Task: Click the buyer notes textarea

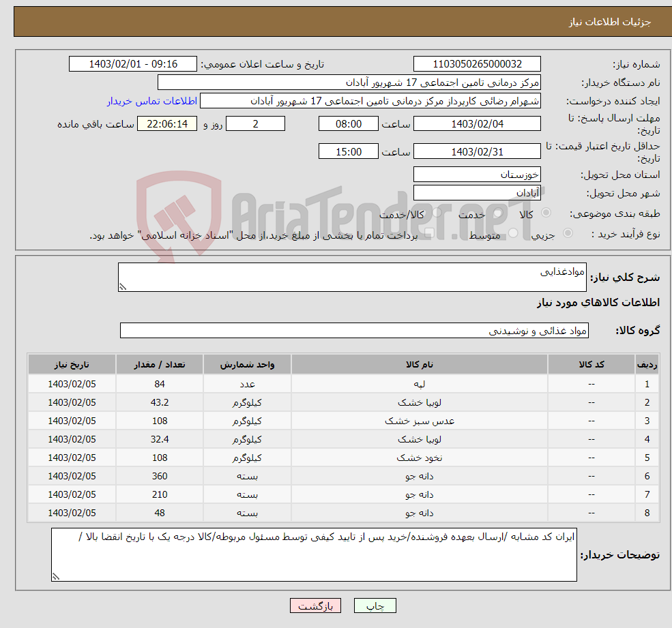Action: pos(314,555)
